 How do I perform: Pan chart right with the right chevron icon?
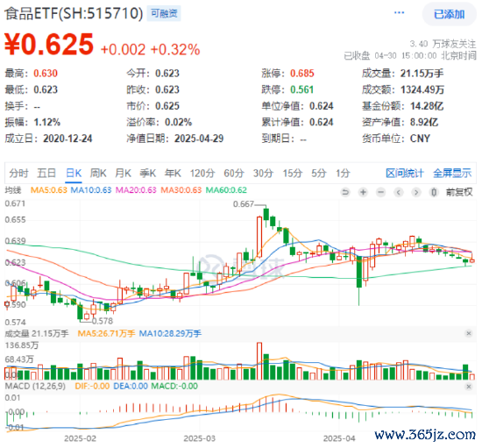coord(416,193)
